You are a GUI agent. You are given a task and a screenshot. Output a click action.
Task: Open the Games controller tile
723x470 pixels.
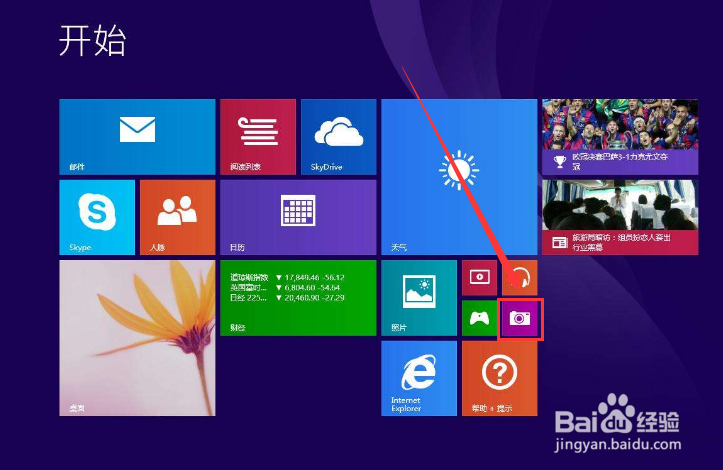tap(480, 318)
